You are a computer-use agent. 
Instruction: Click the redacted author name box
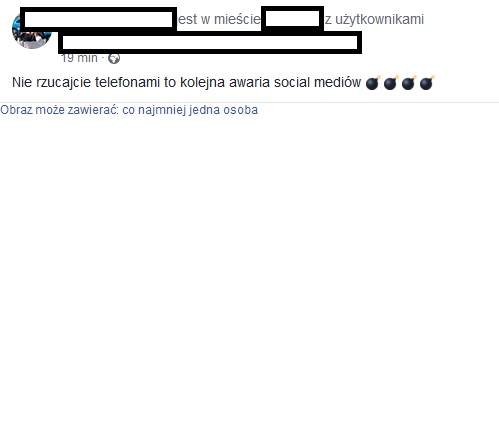[98, 19]
